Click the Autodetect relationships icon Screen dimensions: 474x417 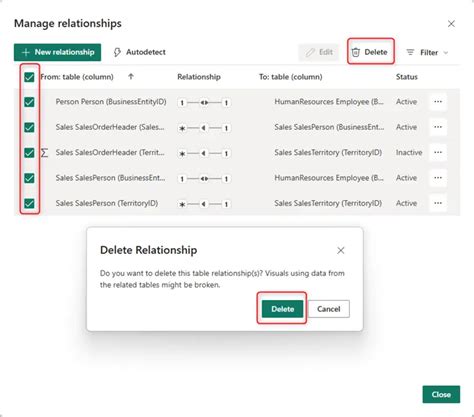coord(117,52)
